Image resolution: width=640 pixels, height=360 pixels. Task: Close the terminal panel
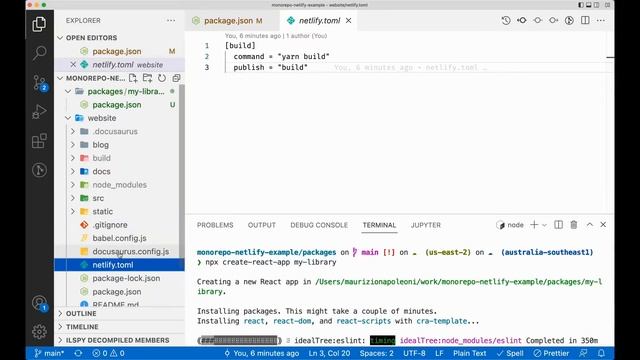603,225
